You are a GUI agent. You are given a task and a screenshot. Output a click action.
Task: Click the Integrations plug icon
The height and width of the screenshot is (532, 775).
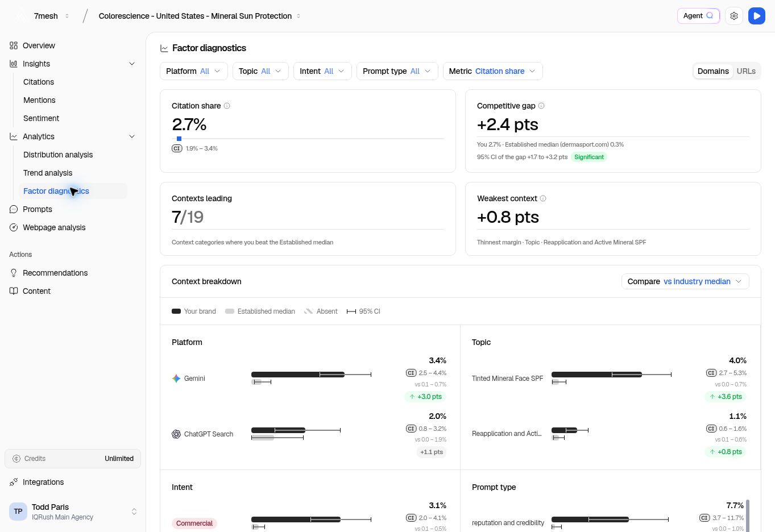coord(14,482)
